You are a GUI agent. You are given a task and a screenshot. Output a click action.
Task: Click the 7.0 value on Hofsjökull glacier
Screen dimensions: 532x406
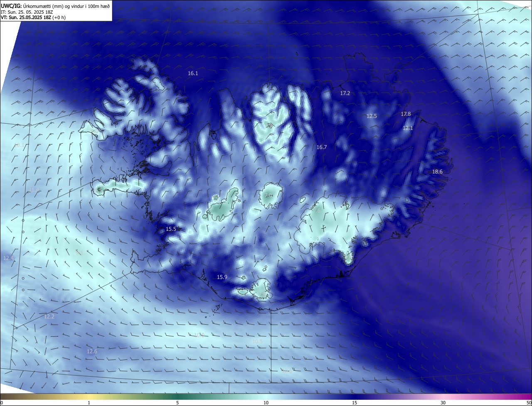pos(269,196)
